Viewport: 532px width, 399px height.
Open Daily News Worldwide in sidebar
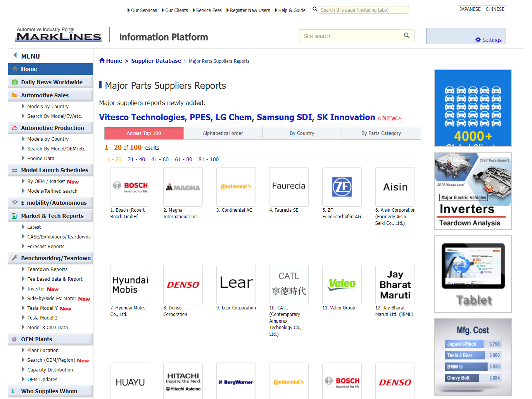click(50, 82)
